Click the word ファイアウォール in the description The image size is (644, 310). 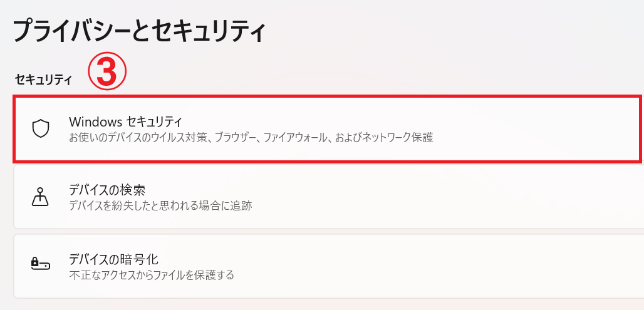294,137
